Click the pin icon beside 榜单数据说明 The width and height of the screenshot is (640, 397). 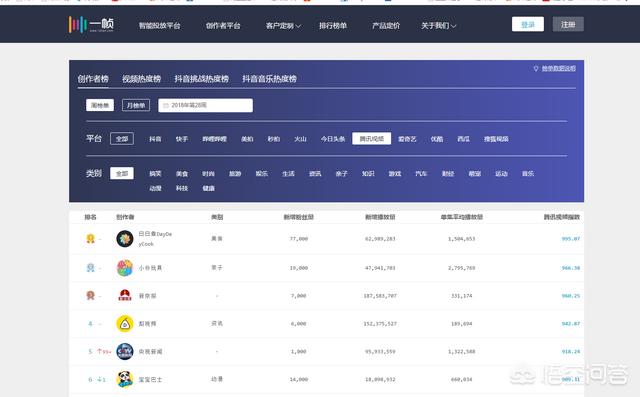click(x=536, y=69)
